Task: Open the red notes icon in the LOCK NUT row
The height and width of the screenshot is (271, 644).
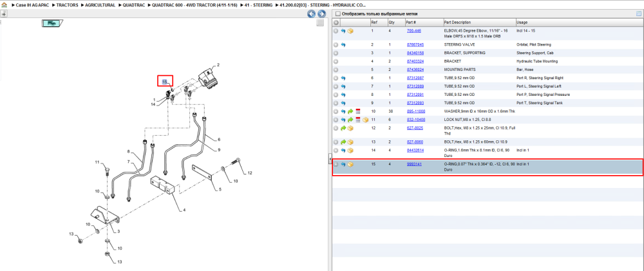Action: coord(357,120)
